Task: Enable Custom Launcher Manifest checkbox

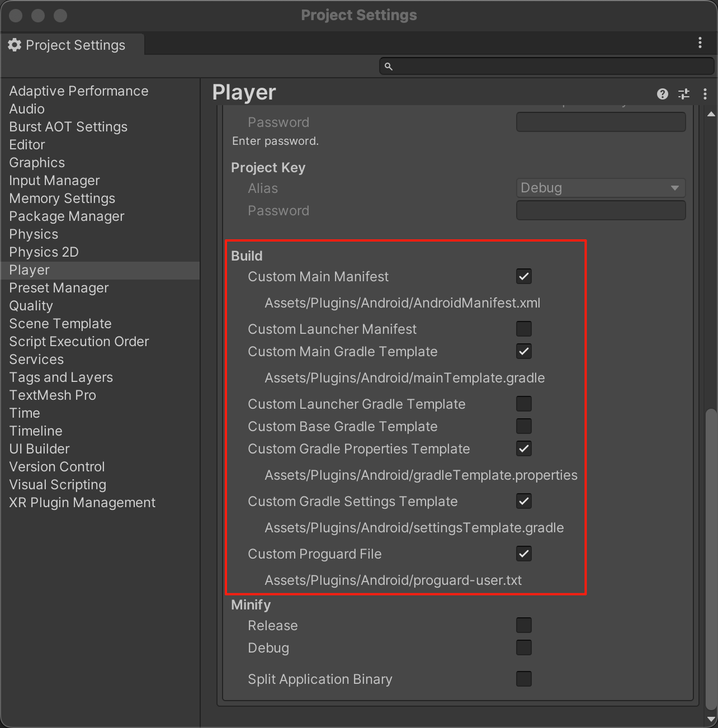Action: (x=524, y=329)
